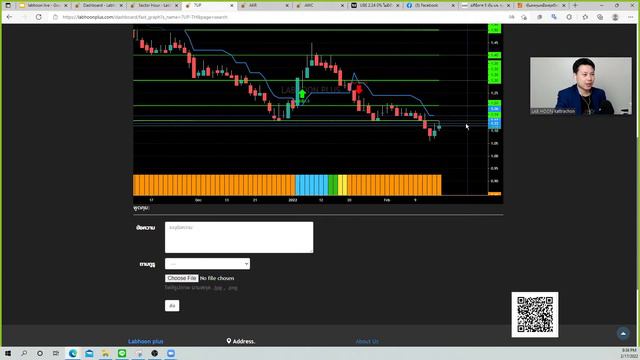Open a new browser tab with plus icon

coord(575,5)
